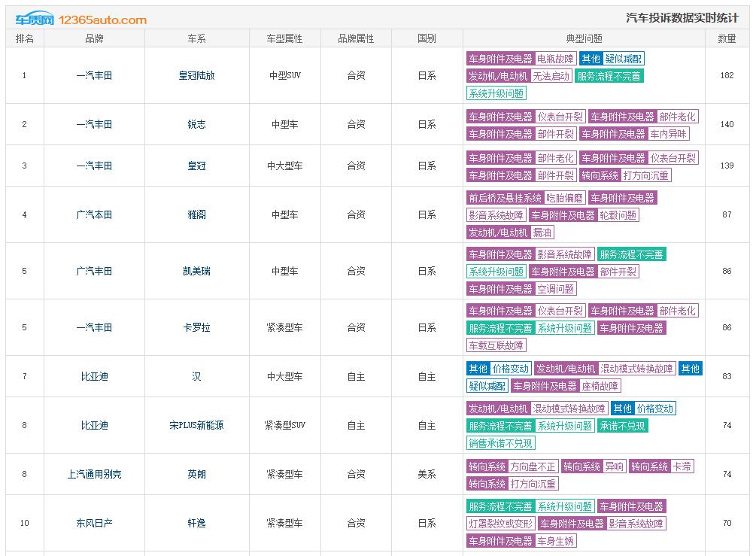Select the 车内异味 issue tag
The width and height of the screenshot is (756, 556).
click(668, 134)
